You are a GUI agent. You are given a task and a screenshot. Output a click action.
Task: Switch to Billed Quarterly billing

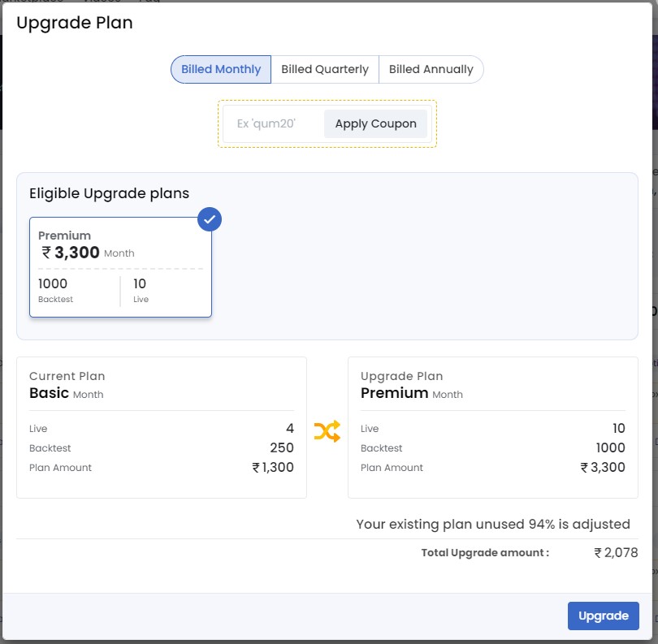(x=325, y=70)
